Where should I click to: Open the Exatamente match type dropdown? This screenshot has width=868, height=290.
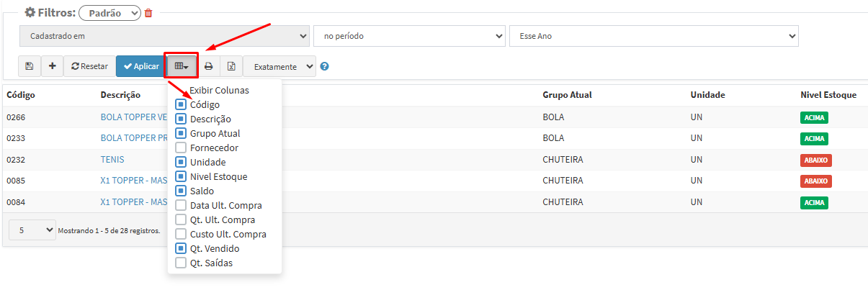click(279, 66)
